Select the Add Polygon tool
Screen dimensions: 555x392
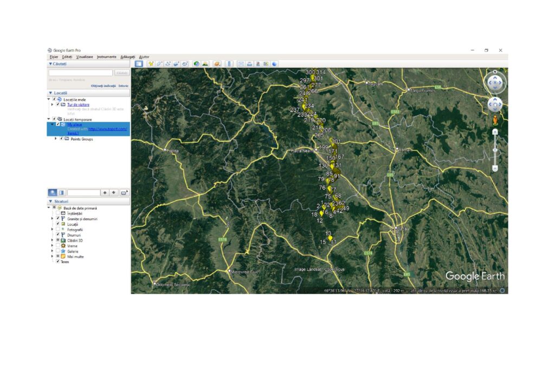point(159,64)
